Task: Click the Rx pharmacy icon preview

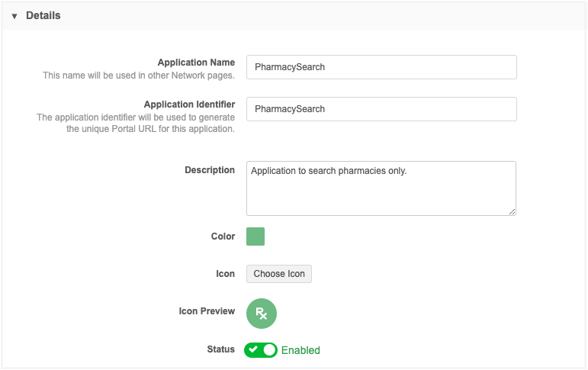Action: tap(262, 313)
